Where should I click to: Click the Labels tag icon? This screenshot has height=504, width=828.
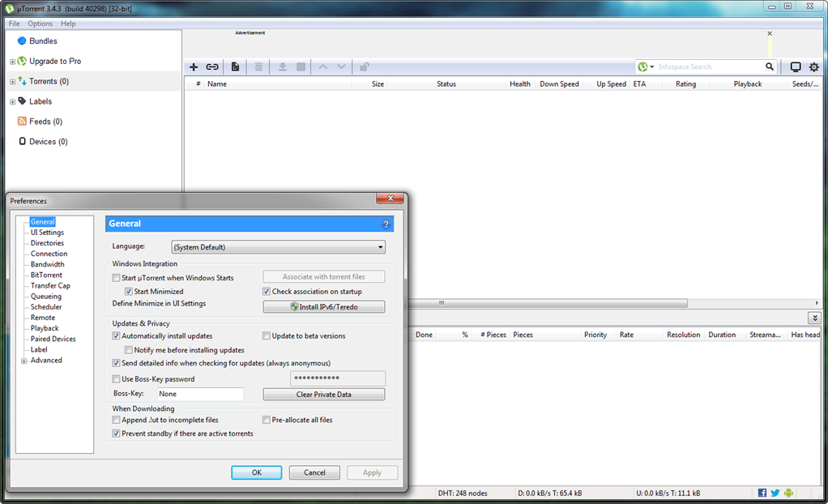point(22,101)
